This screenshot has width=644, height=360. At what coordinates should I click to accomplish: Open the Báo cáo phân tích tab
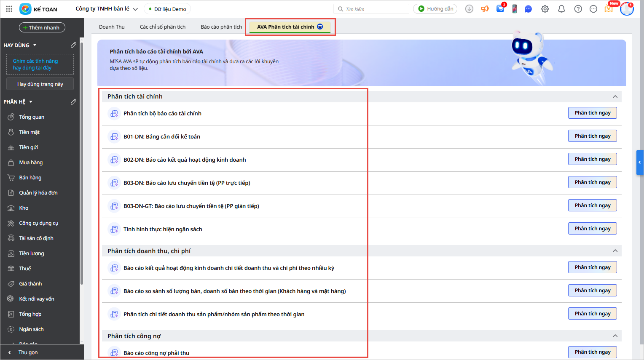(221, 27)
